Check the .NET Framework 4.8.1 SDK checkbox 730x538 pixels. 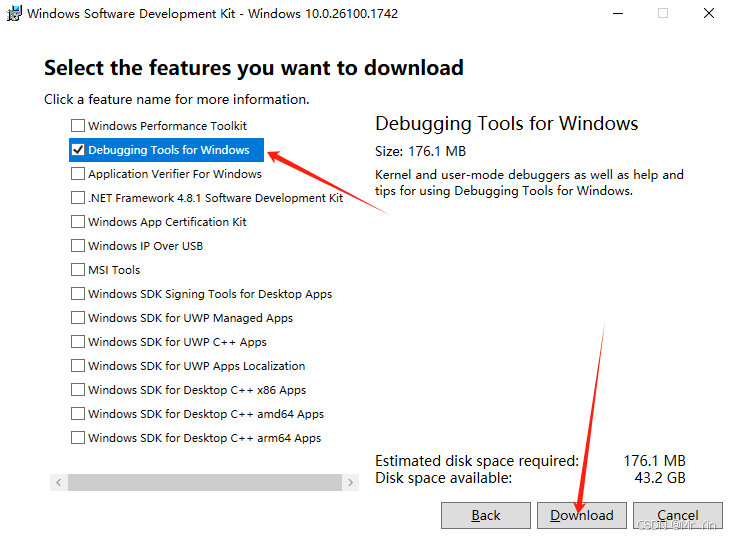[x=78, y=198]
